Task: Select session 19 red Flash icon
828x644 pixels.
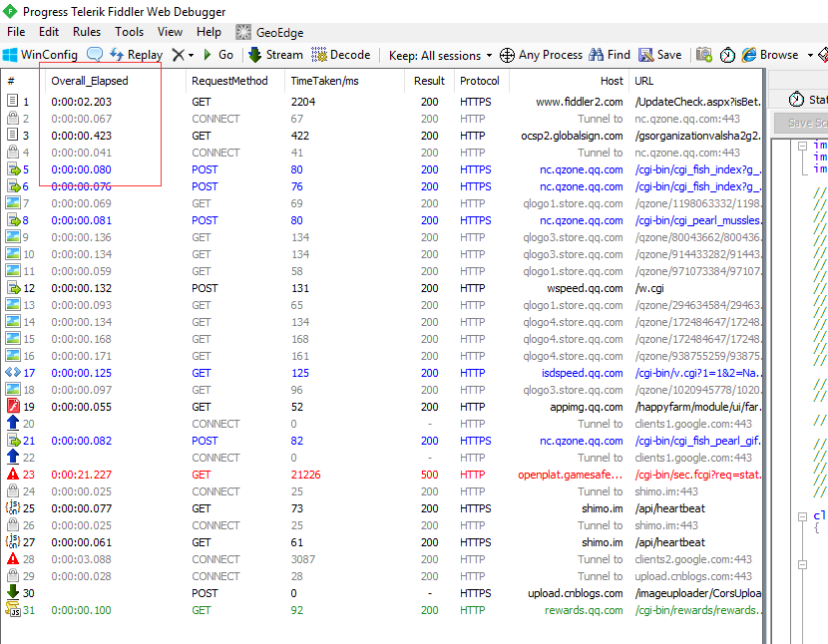Action: [13, 406]
